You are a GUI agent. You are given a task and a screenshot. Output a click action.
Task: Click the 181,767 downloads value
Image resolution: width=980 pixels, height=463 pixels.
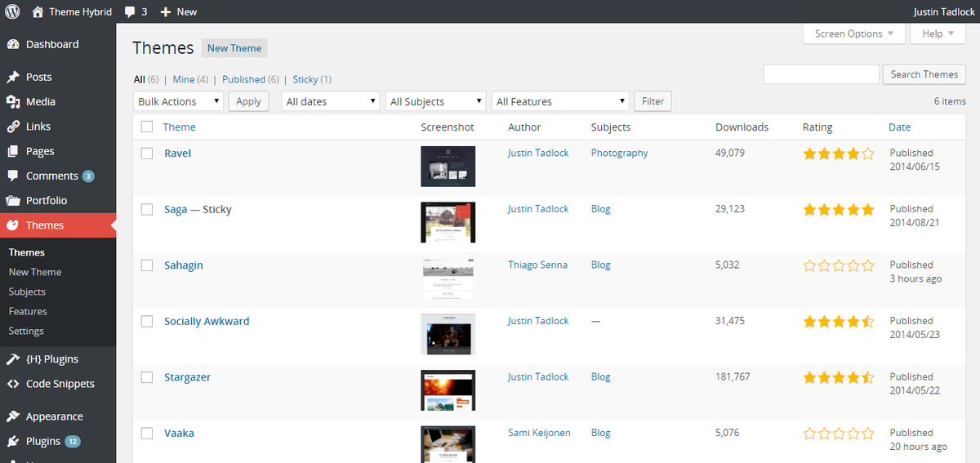[x=733, y=376]
